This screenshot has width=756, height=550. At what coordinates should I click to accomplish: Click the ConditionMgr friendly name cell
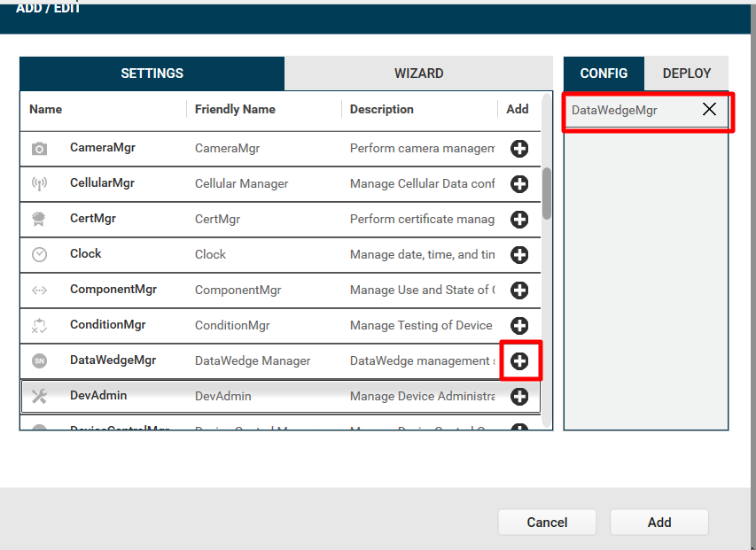(232, 326)
